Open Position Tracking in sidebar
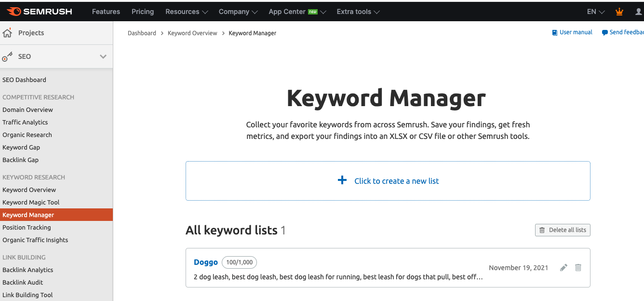 tap(27, 227)
